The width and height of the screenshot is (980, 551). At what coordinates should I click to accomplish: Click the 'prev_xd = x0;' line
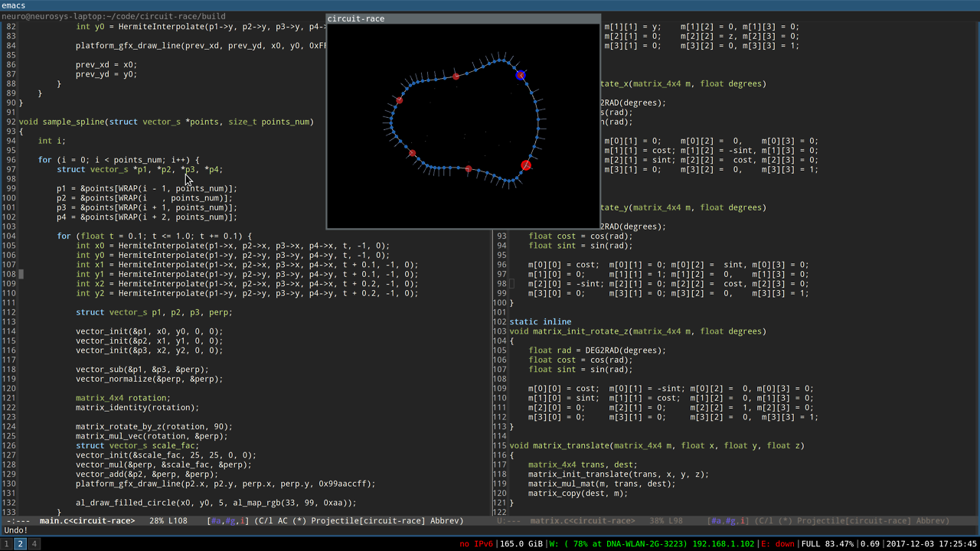coord(106,65)
